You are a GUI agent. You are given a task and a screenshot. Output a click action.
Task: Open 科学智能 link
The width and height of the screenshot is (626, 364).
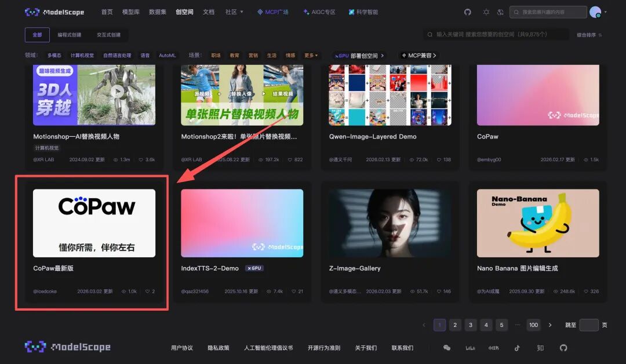363,12
